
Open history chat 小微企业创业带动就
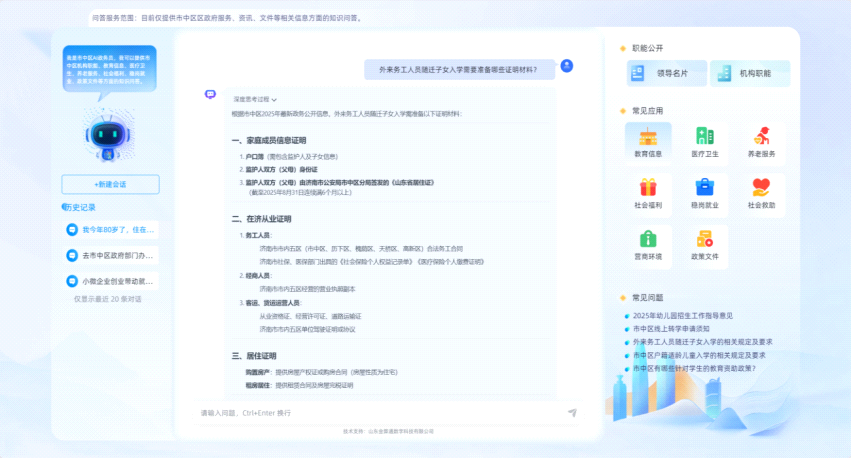[110, 282]
